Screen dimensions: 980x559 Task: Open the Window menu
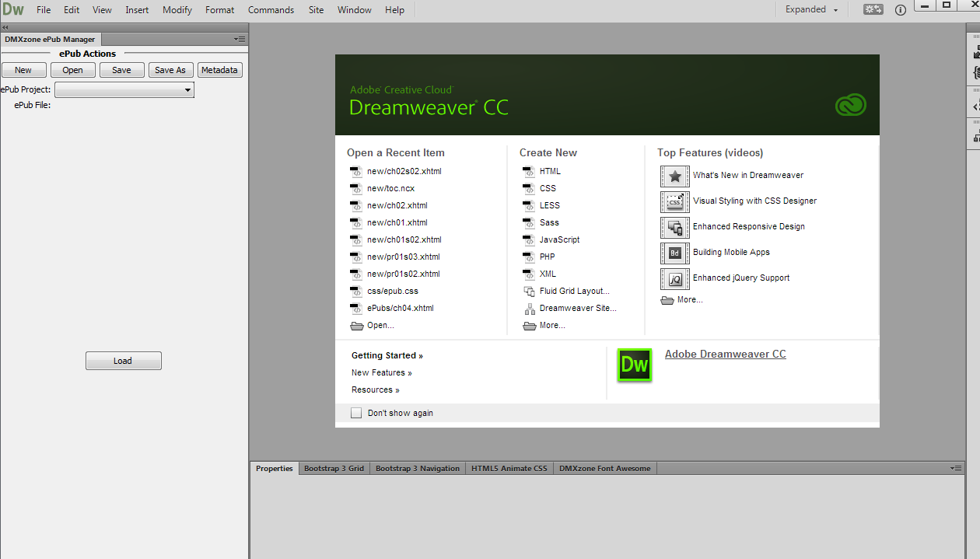354,10
